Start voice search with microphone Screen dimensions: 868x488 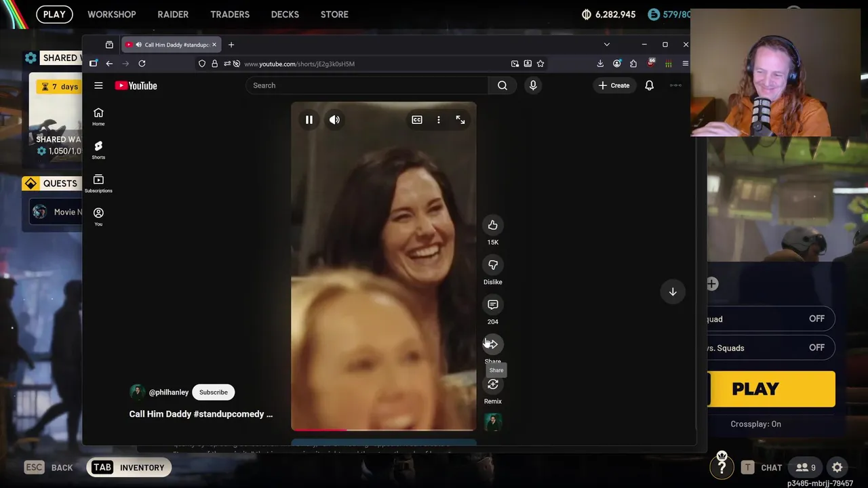point(533,85)
